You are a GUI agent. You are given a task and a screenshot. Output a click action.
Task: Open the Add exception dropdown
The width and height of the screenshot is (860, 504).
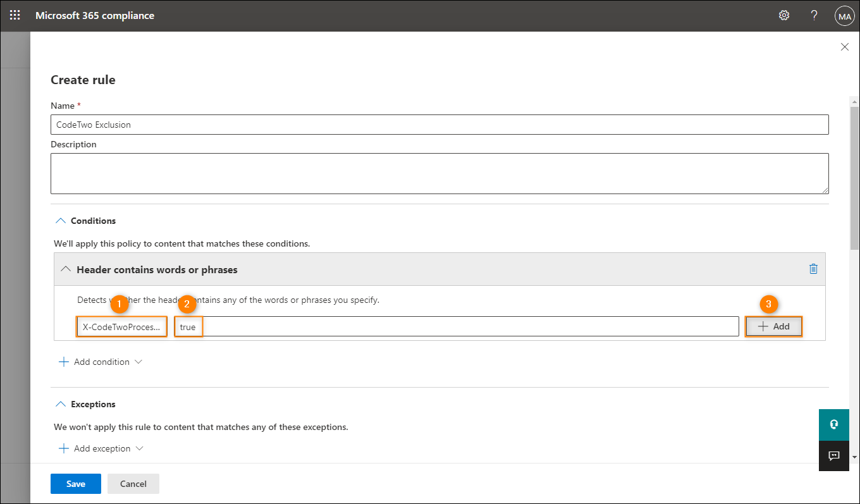(101, 448)
